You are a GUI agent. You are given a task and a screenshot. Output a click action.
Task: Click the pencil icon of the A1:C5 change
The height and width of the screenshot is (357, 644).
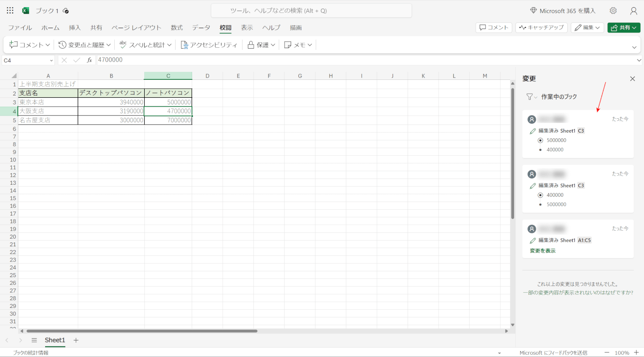pos(532,241)
